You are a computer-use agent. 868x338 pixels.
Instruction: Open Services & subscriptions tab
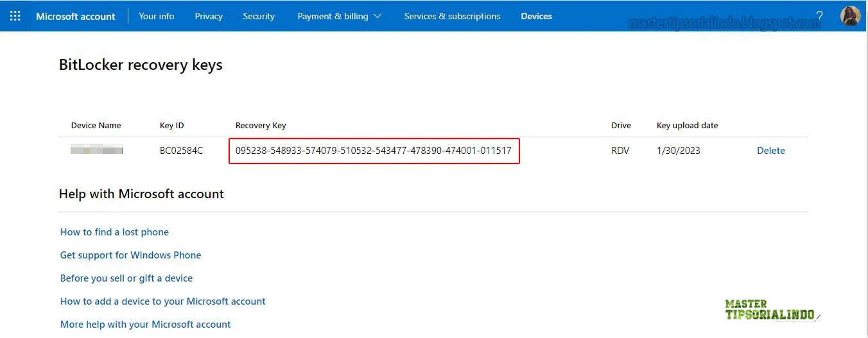[x=452, y=16]
